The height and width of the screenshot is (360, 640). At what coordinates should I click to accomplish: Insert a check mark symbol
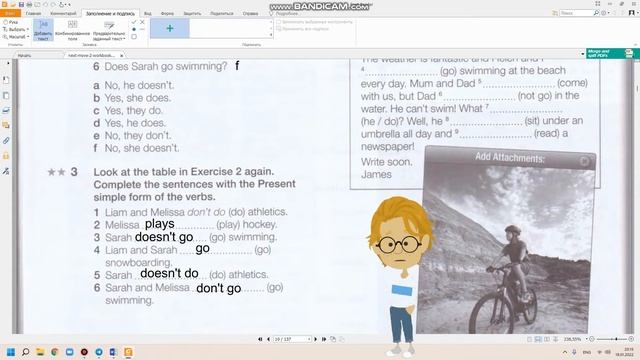[134, 22]
